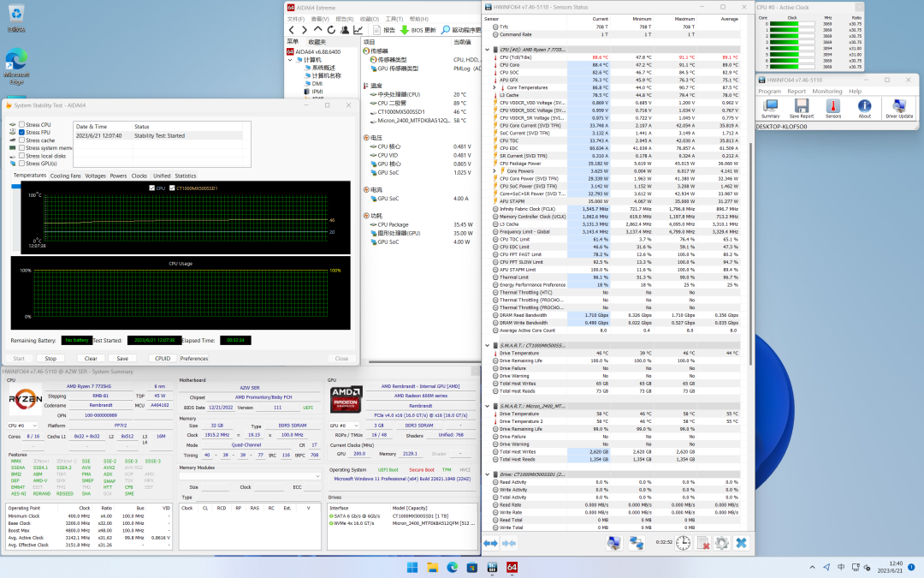Open the Driver Update icon
This screenshot has width=924, height=578.
[x=899, y=106]
